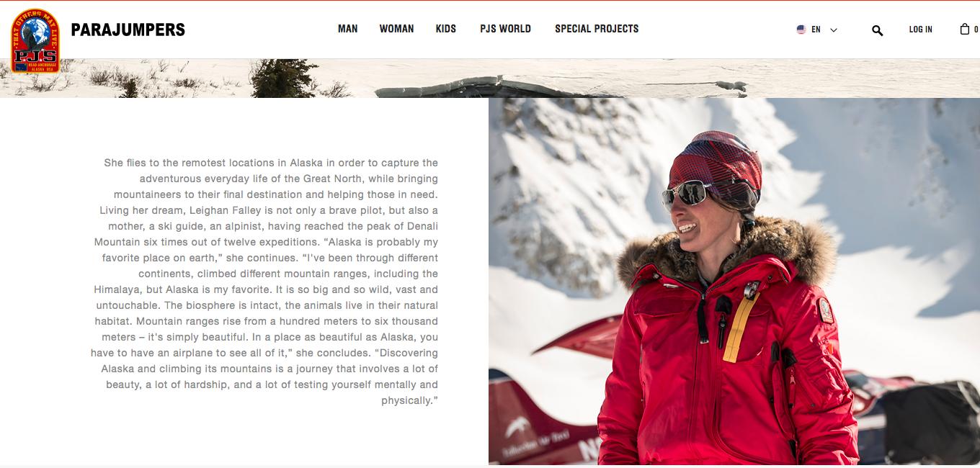The width and height of the screenshot is (980, 468).
Task: Click the LOG IN link
Action: coord(920,30)
